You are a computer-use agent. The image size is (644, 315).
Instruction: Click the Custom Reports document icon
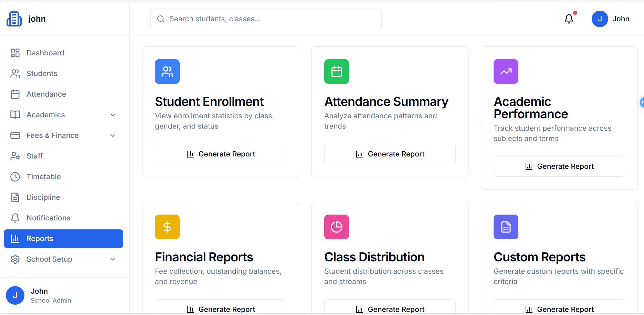click(x=506, y=227)
